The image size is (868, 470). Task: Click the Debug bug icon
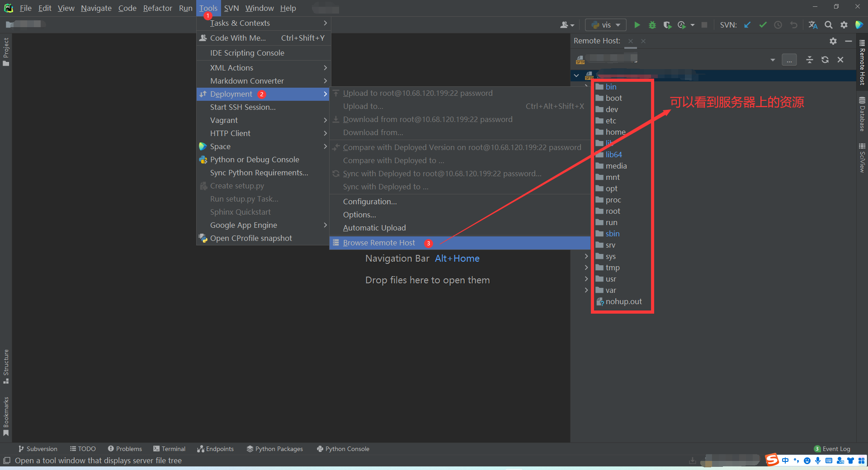652,25
